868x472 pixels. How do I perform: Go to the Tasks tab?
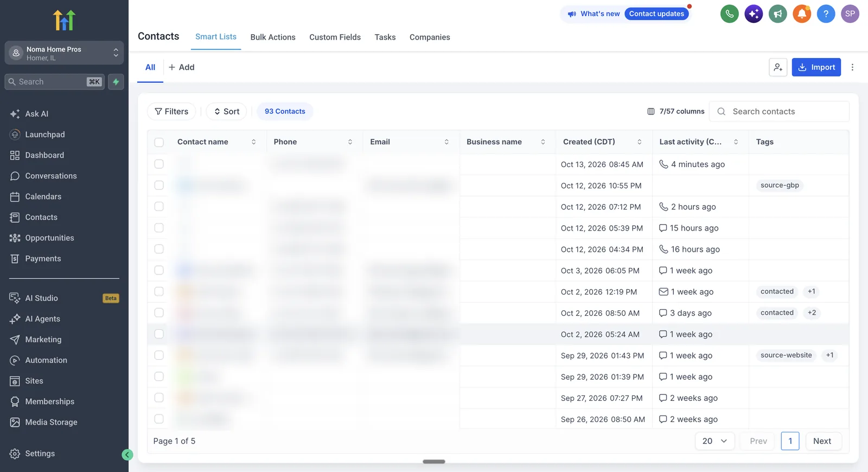pos(385,37)
